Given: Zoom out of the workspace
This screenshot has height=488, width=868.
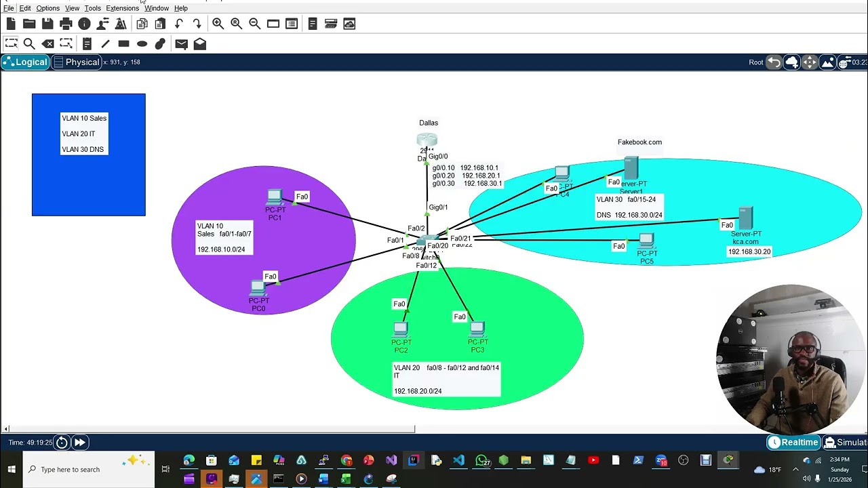Looking at the screenshot, I should coord(254,24).
